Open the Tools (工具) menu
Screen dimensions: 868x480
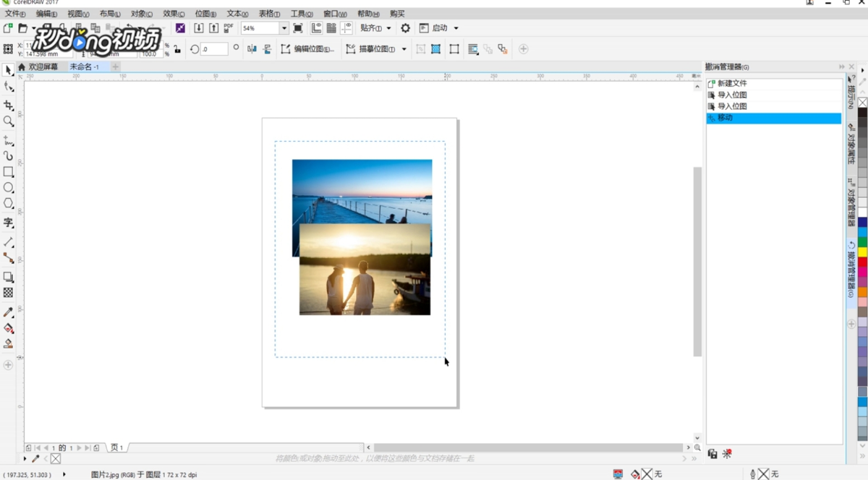[302, 14]
